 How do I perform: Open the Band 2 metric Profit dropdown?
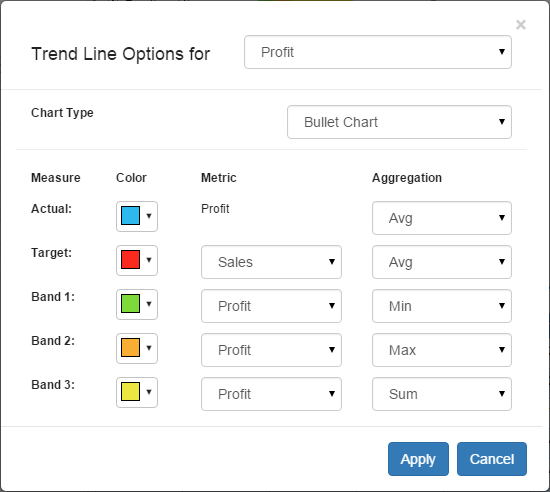pos(271,350)
